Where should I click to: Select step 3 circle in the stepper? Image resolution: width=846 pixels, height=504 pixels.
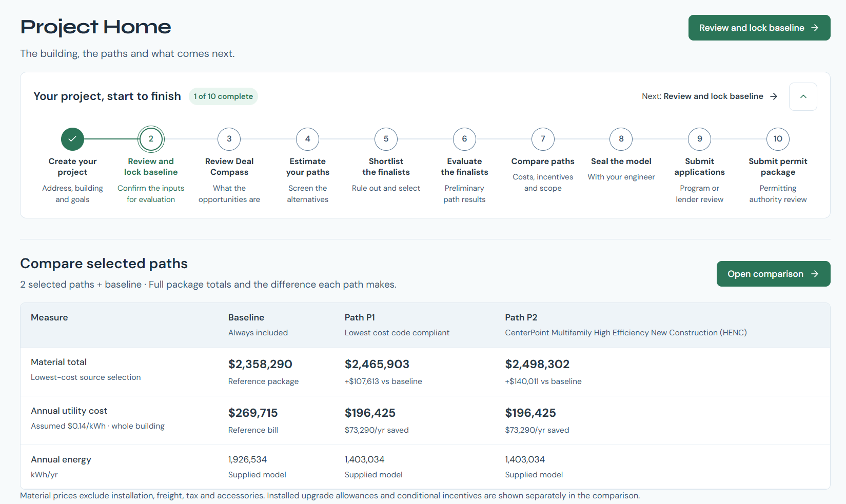[229, 139]
